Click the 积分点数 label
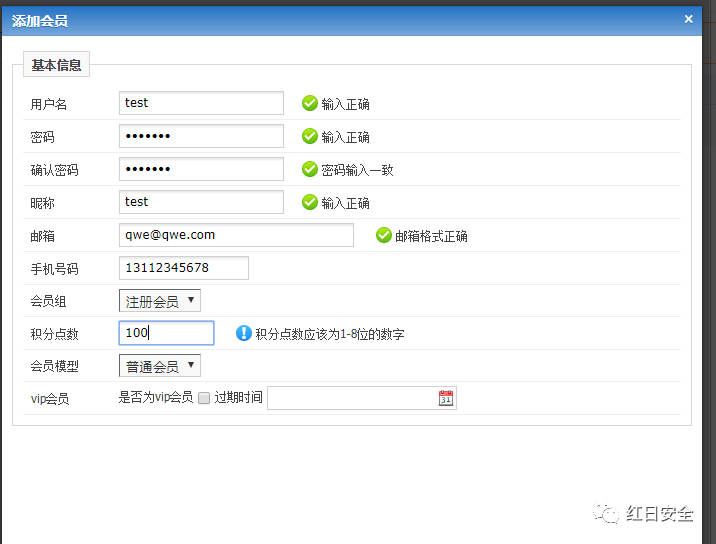The width and height of the screenshot is (716, 544). pos(54,334)
